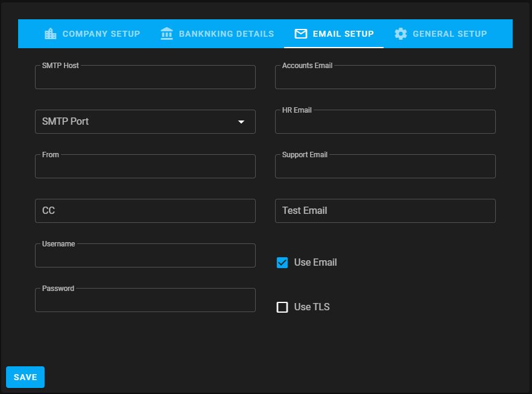532x394 pixels.
Task: Open the General Setup tab
Action: [441, 34]
